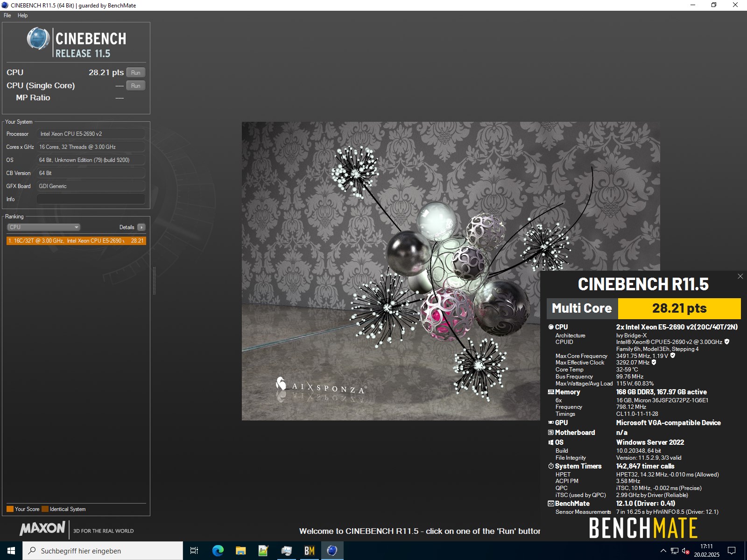
Task: Click the Cinebench logo sphere icon
Action: coord(38,39)
